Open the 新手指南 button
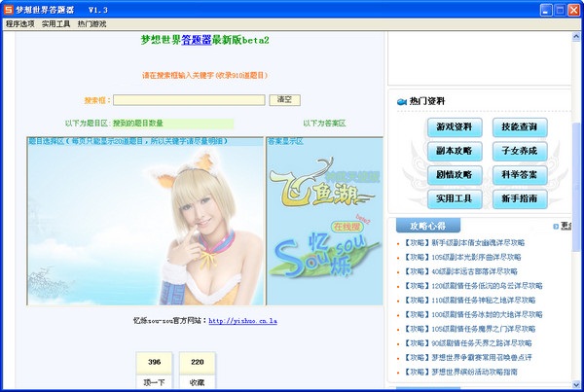 520,198
